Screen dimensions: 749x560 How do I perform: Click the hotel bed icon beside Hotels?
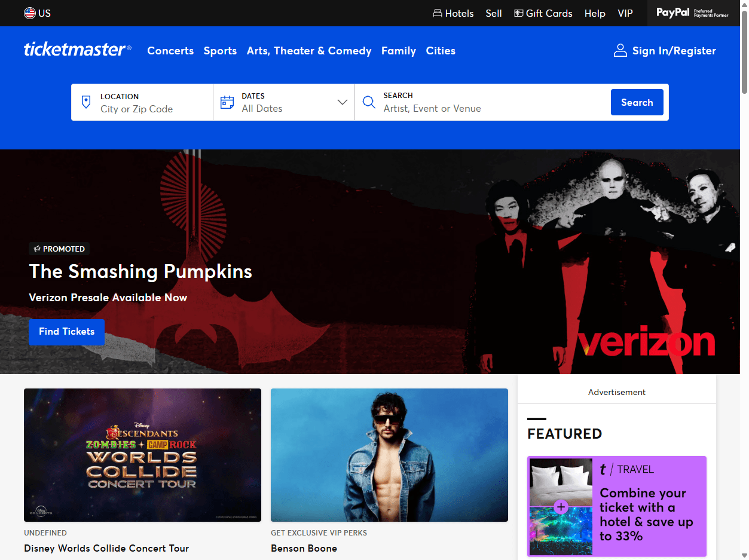pos(438,13)
